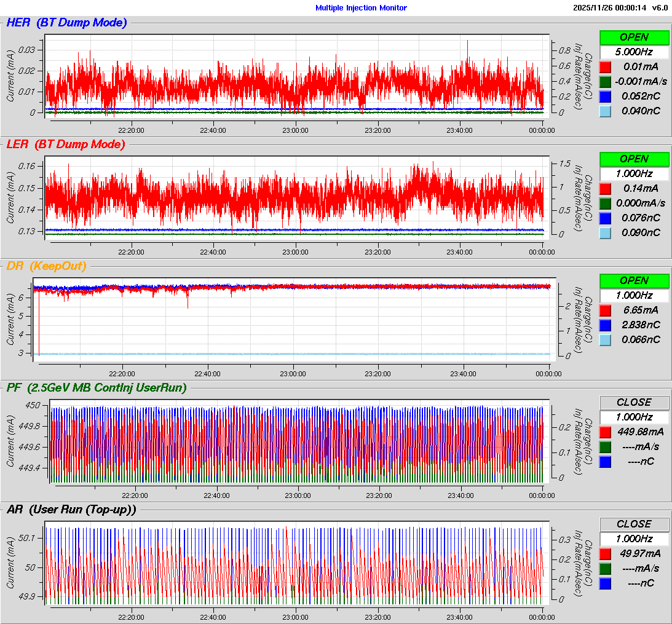
Task: Pick the light blue swatch beside 0.040nC
Action: [x=606, y=111]
